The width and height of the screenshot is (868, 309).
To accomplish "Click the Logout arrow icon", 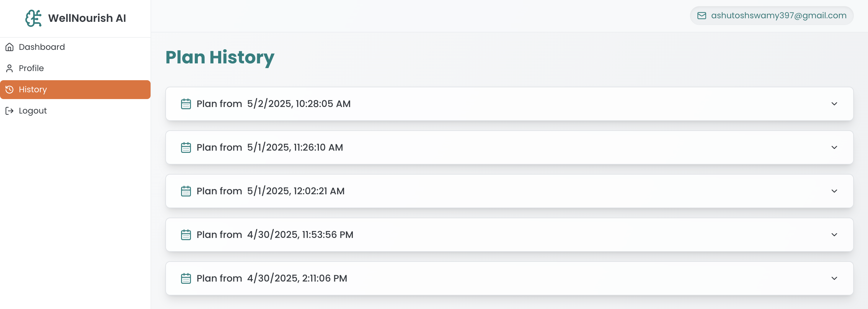I will [x=9, y=111].
